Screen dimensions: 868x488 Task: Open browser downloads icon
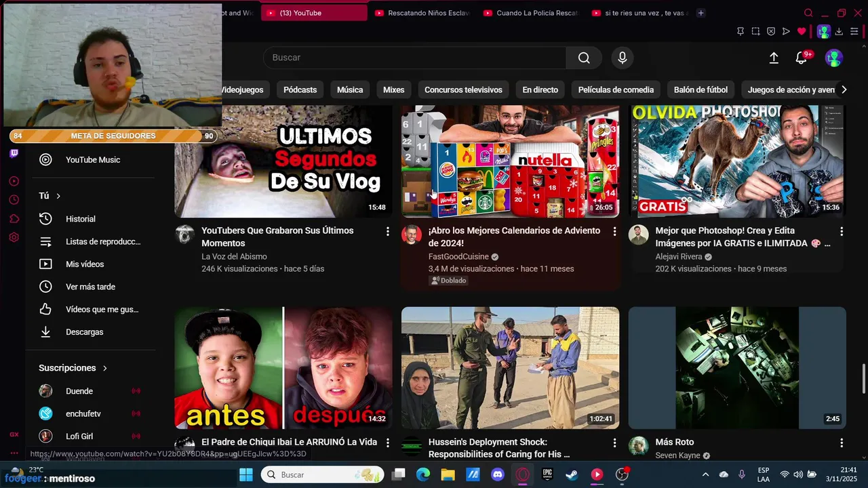tap(839, 31)
